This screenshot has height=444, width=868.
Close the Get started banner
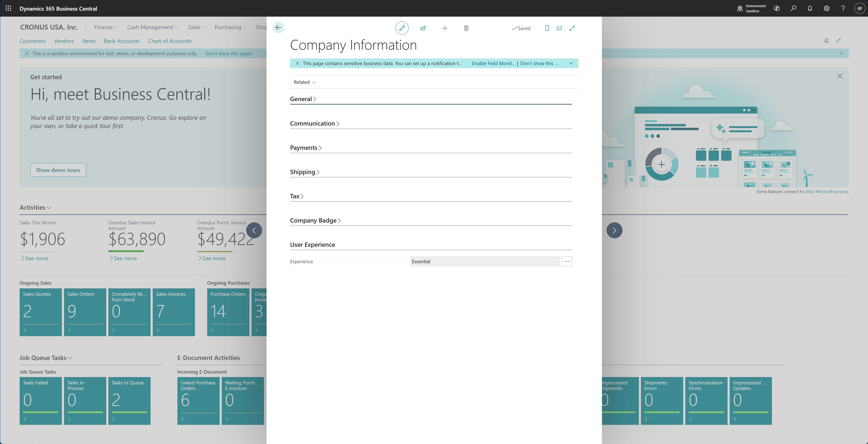pyautogui.click(x=840, y=76)
